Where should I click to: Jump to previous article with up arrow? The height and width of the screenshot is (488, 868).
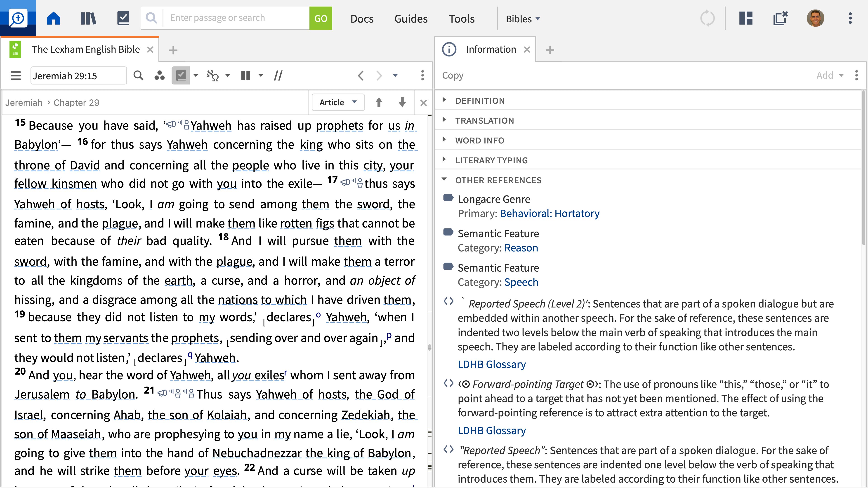[379, 102]
